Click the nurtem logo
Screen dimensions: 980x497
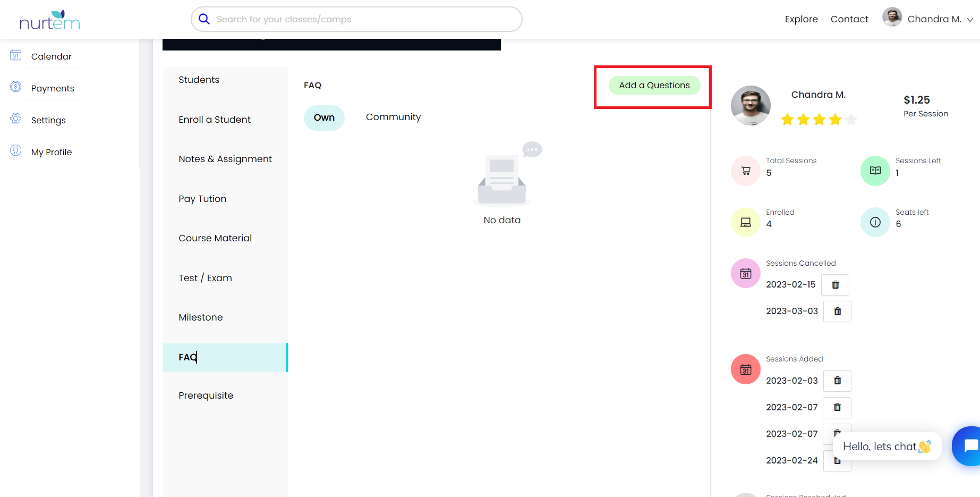click(x=49, y=20)
